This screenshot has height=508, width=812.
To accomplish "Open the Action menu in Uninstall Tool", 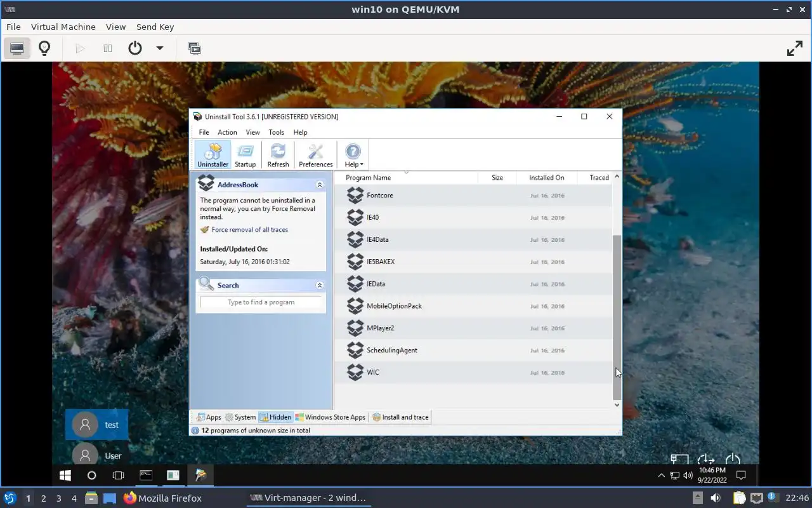I will [227, 132].
